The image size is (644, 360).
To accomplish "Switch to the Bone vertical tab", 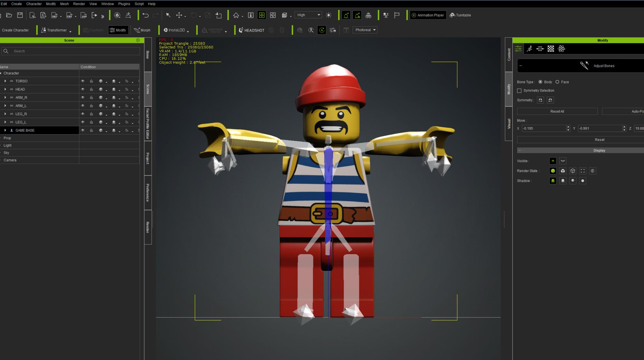I will pyautogui.click(x=148, y=54).
